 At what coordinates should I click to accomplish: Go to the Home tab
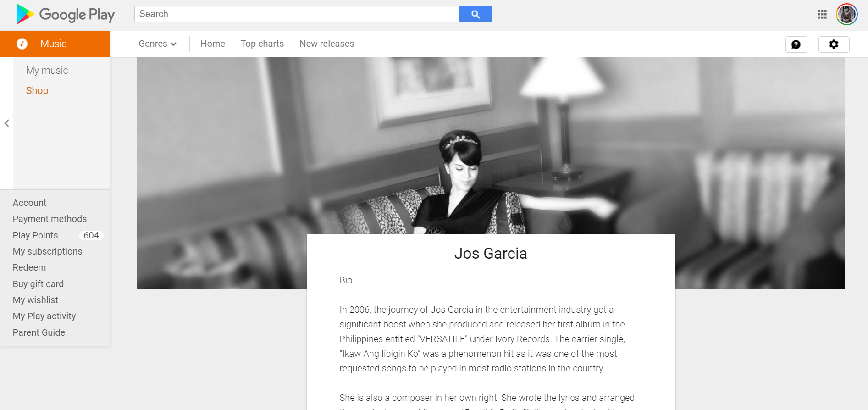(213, 44)
